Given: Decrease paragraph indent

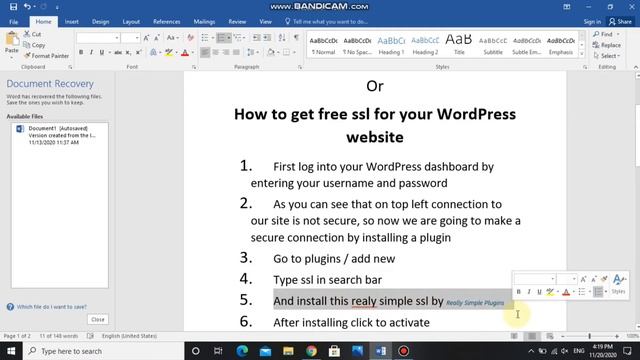Looking at the screenshot, I should (x=256, y=38).
